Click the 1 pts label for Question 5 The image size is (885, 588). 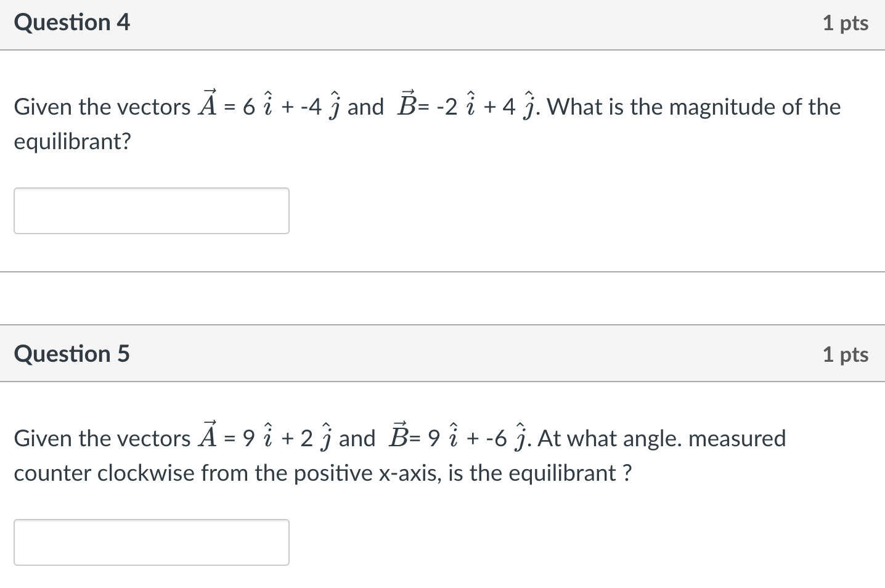pyautogui.click(x=846, y=354)
